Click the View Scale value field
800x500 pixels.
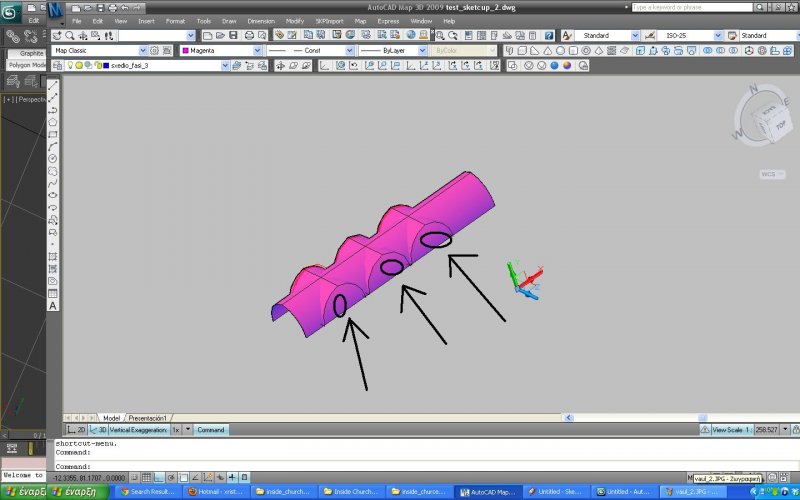[x=773, y=429]
